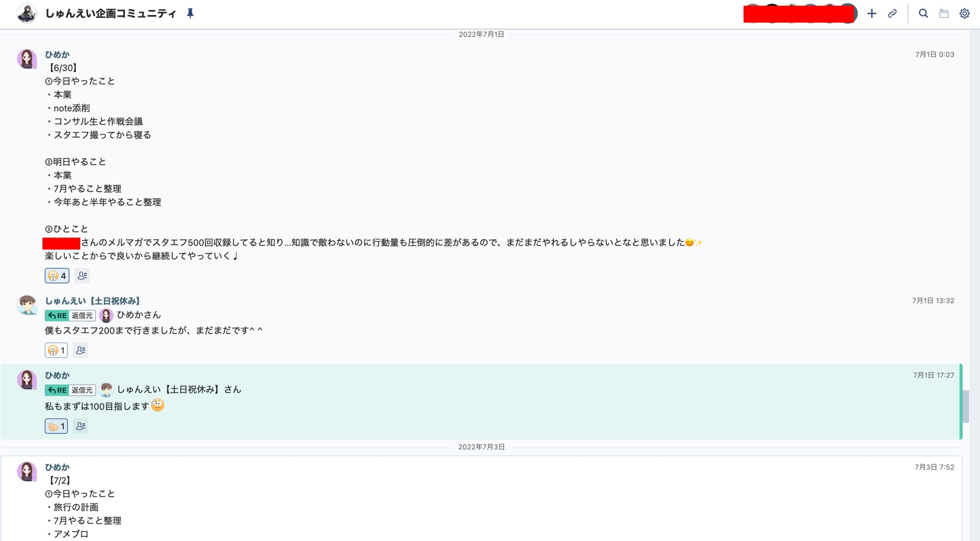Click the plus icon to add members
This screenshot has height=541, width=980.
(x=872, y=13)
